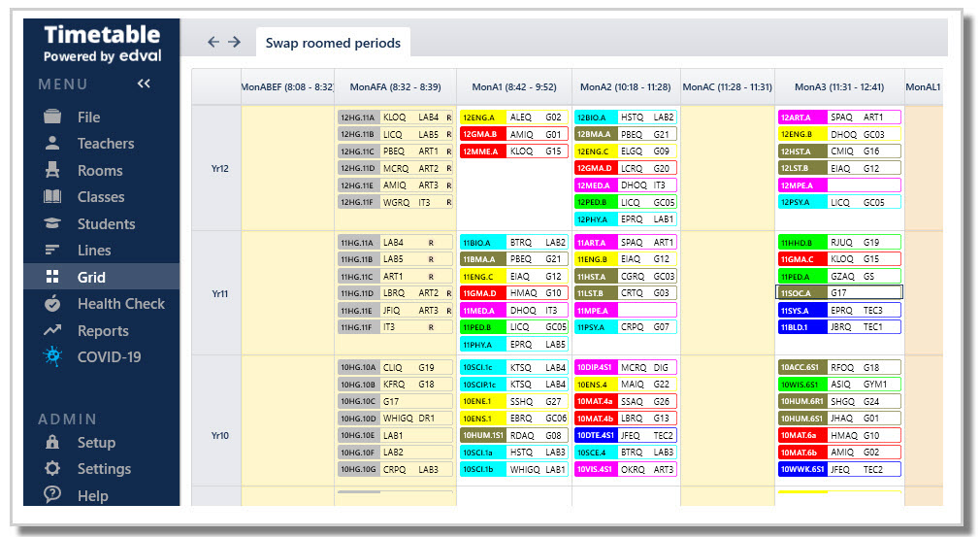
Task: Open COVID-19 virus icon in menu
Action: coord(52,356)
